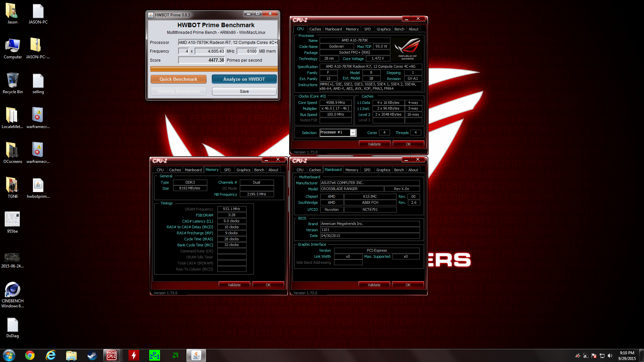
Task: Open Bench tab in top CPU-Z window
Action: click(399, 29)
